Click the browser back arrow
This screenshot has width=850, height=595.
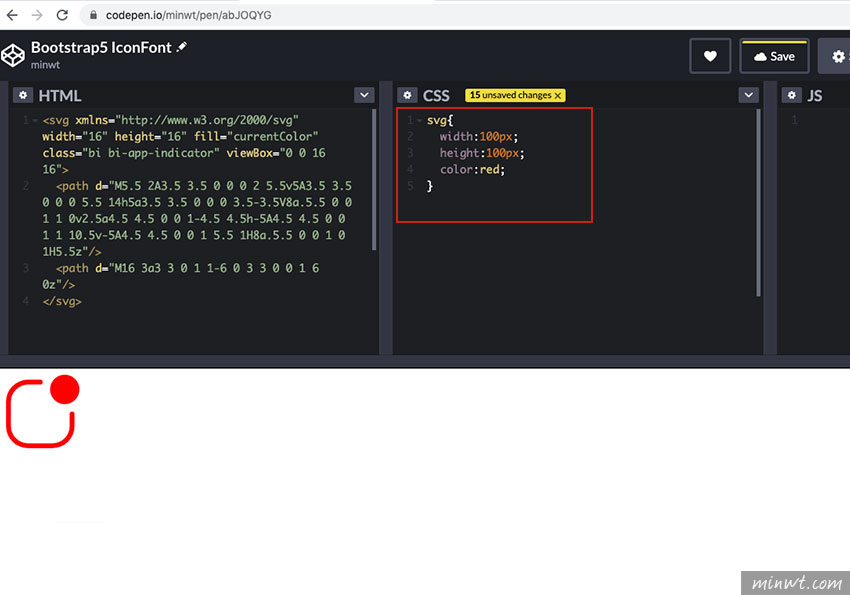coord(12,15)
